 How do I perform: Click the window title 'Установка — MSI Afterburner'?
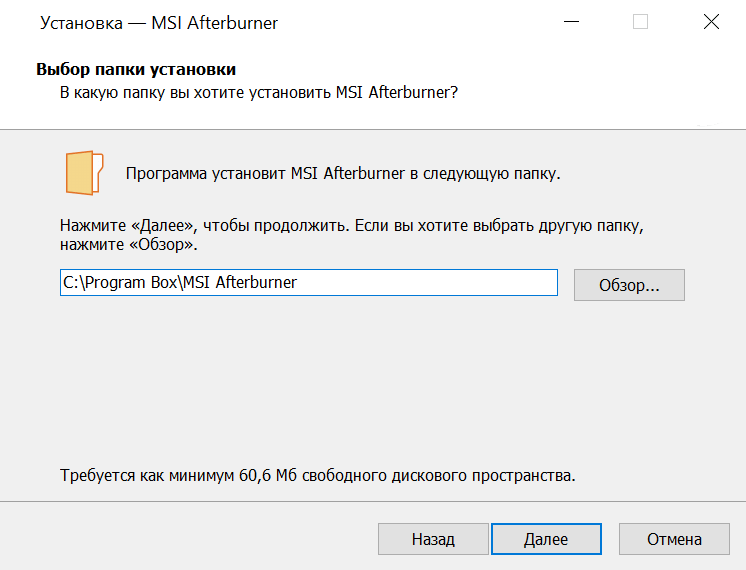tap(159, 23)
